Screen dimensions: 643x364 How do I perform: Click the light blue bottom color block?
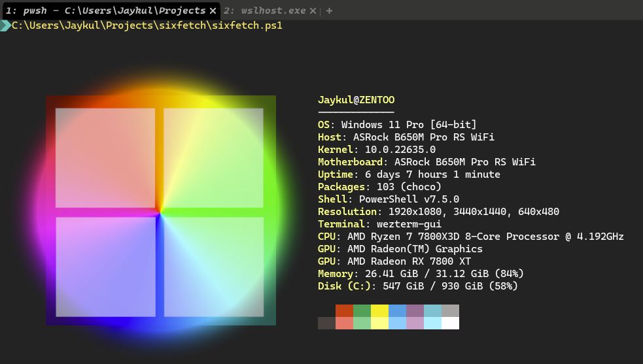397,323
